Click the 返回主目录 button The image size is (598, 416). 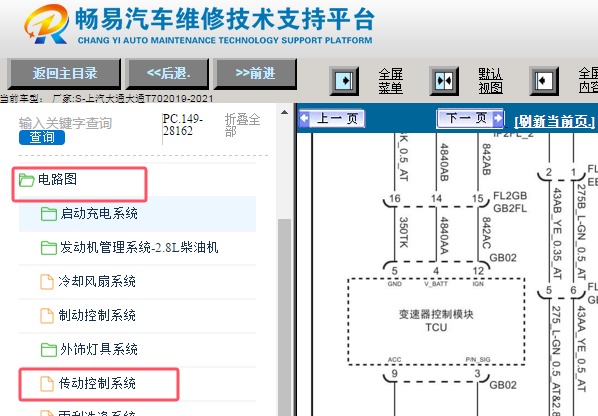64,73
